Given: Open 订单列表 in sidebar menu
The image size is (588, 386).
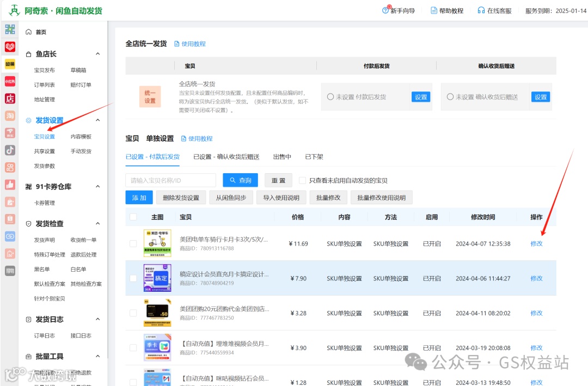Looking at the screenshot, I should (44, 85).
